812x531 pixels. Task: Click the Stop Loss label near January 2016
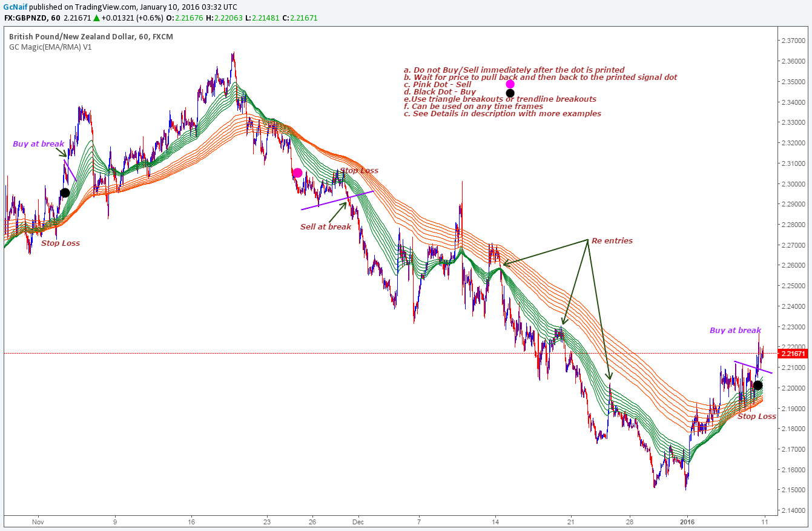(757, 417)
